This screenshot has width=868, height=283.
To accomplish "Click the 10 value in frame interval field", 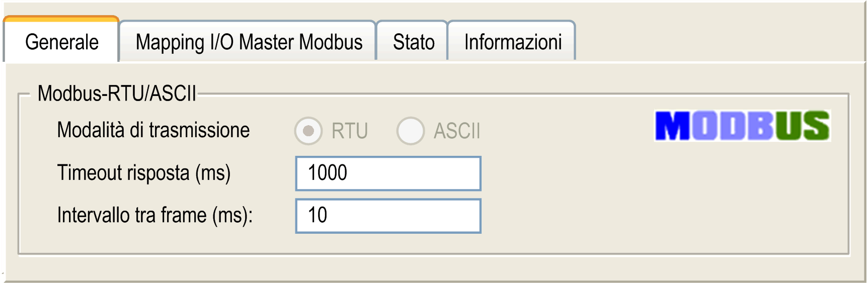I will click(318, 215).
